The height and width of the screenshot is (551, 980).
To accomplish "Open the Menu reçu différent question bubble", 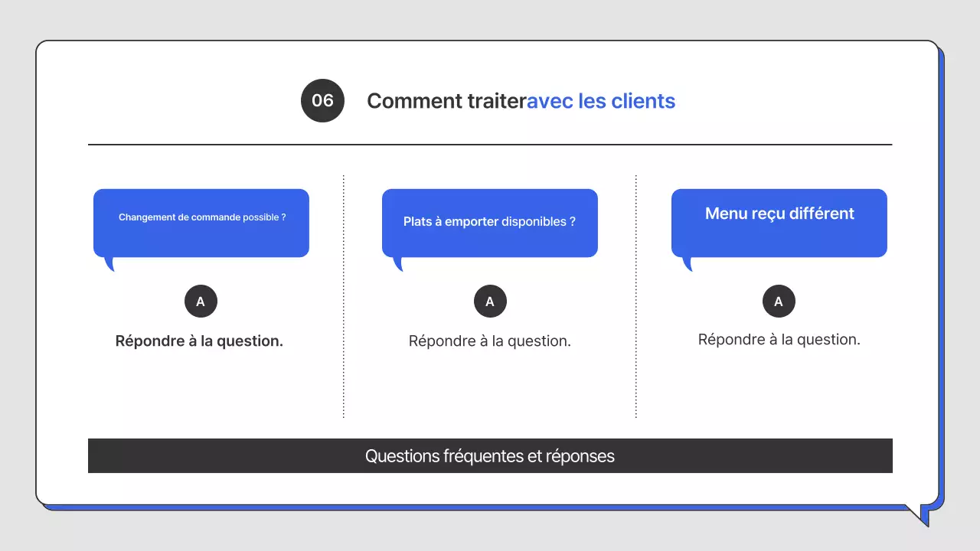I will [x=779, y=222].
